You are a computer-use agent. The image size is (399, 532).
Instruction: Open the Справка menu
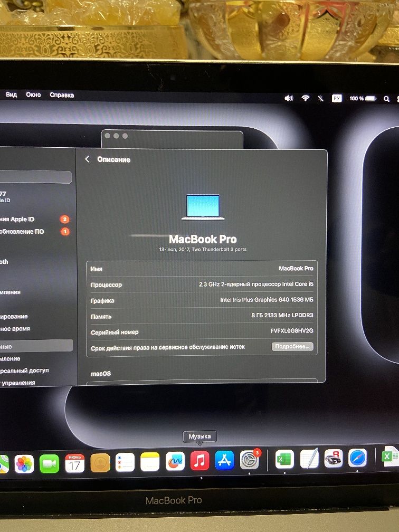(62, 95)
